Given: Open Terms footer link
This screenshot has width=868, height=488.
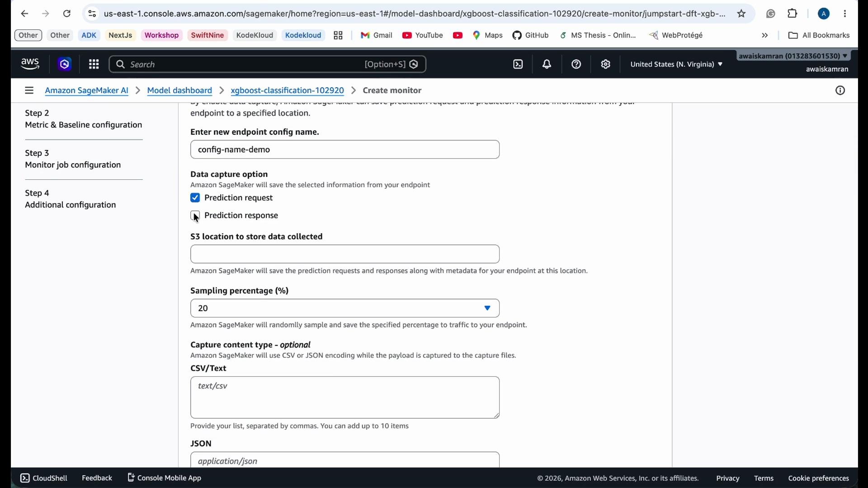Looking at the screenshot, I should click(x=764, y=479).
